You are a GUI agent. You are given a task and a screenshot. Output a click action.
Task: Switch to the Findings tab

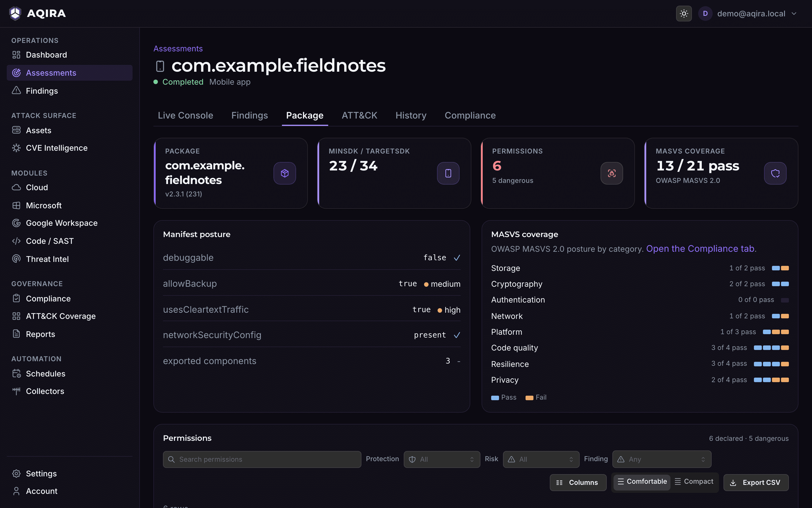click(x=249, y=116)
